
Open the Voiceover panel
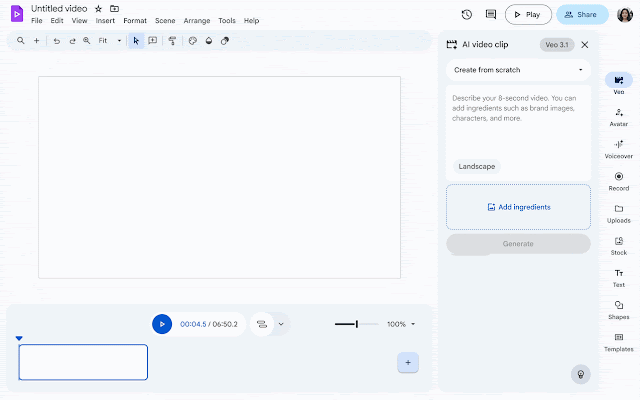pyautogui.click(x=618, y=148)
